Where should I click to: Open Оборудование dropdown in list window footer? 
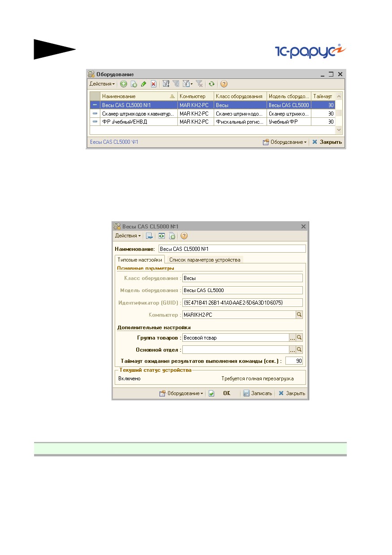pos(285,142)
